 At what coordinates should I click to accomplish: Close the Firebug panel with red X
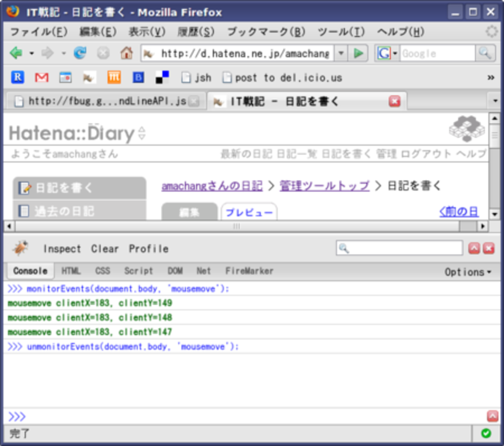(x=489, y=248)
